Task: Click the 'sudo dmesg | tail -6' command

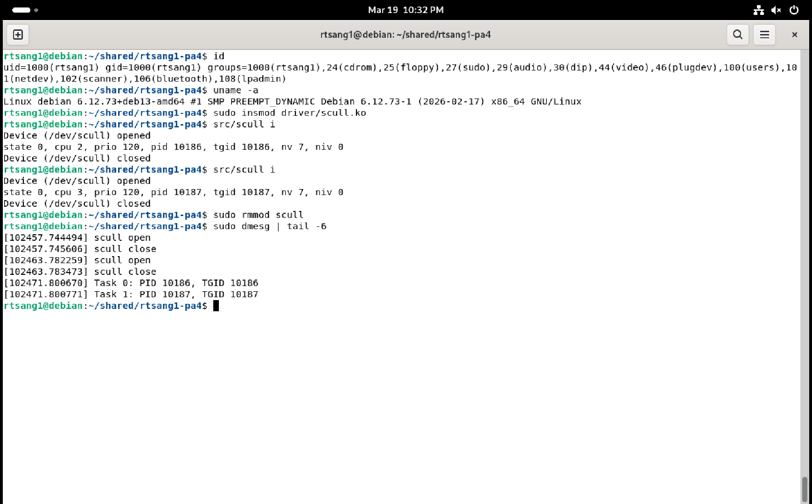Action: (270, 226)
